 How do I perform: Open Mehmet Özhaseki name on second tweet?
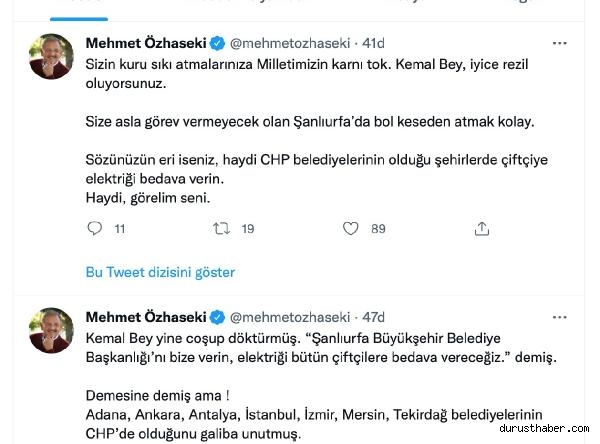click(x=146, y=315)
